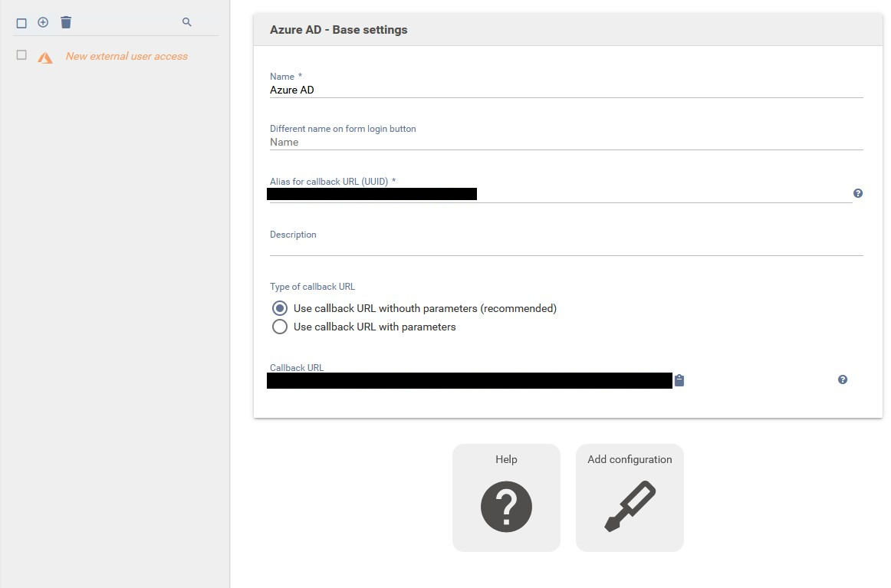Show help for Alias for callback URL

coord(857,193)
